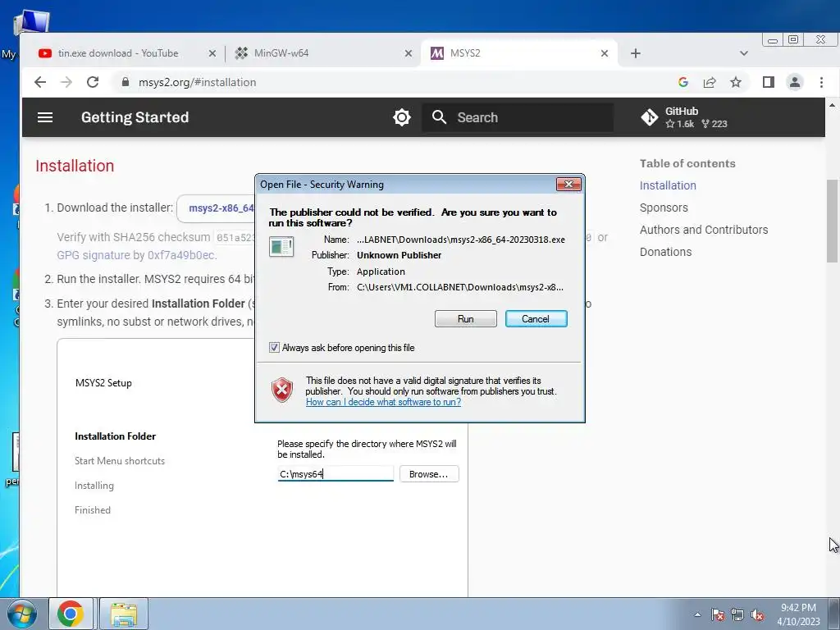Go to Installation in the table of contents
The height and width of the screenshot is (630, 840).
(668, 185)
